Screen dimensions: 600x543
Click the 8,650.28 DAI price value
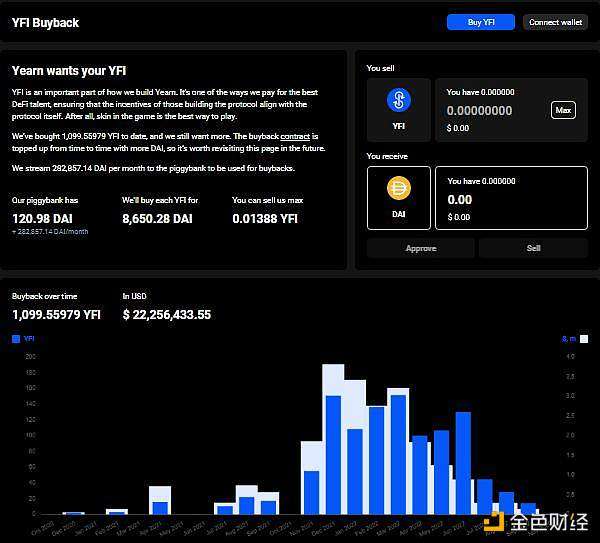(x=157, y=219)
